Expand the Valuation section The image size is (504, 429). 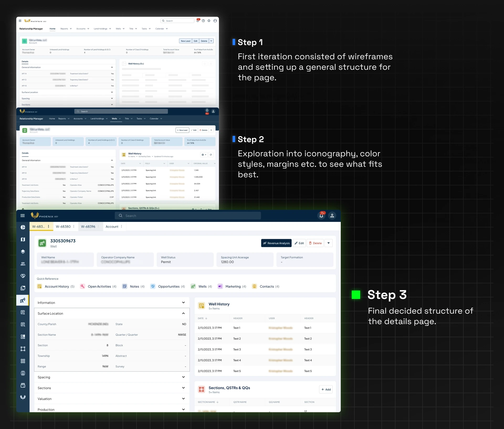coord(112,399)
